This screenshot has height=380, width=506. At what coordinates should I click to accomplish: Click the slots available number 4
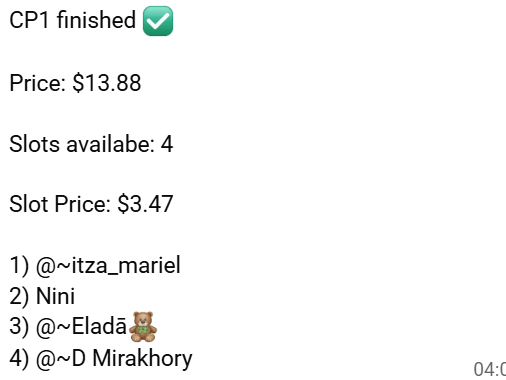167,144
